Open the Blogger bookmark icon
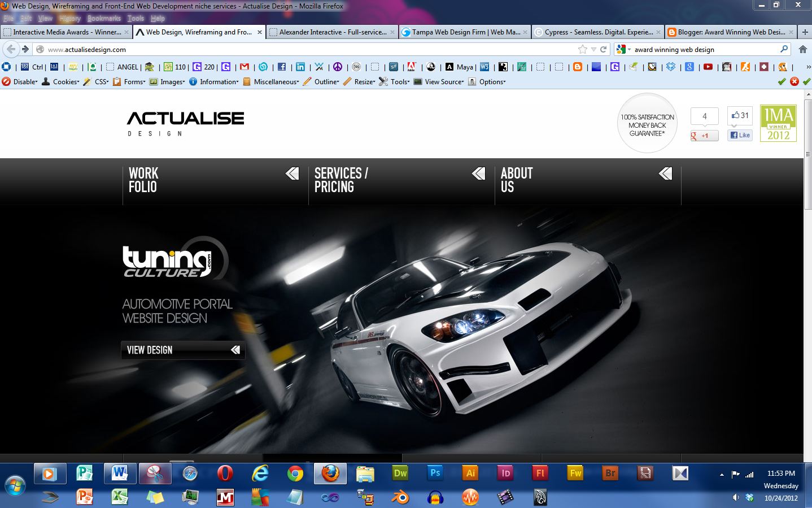Image resolution: width=812 pixels, height=508 pixels. [578, 67]
